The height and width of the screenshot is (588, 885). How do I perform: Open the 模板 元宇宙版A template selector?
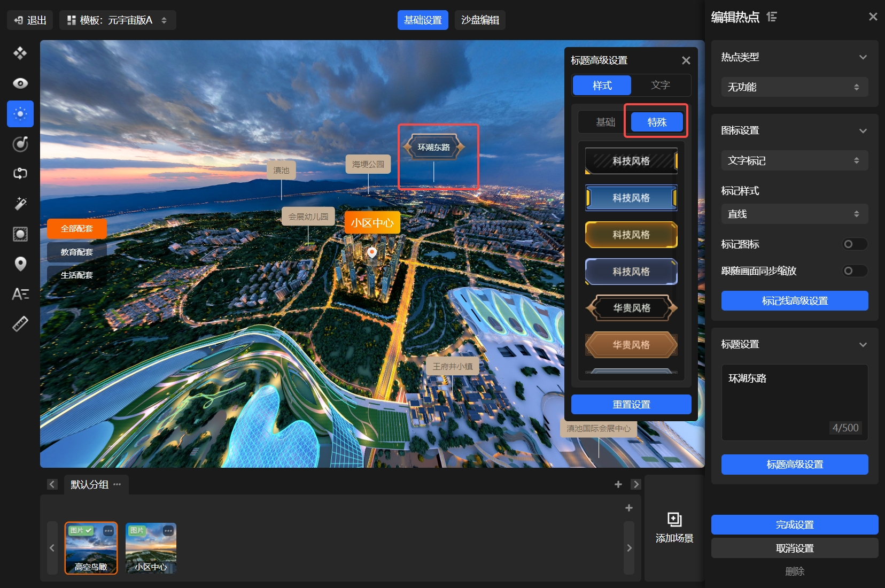pos(118,20)
